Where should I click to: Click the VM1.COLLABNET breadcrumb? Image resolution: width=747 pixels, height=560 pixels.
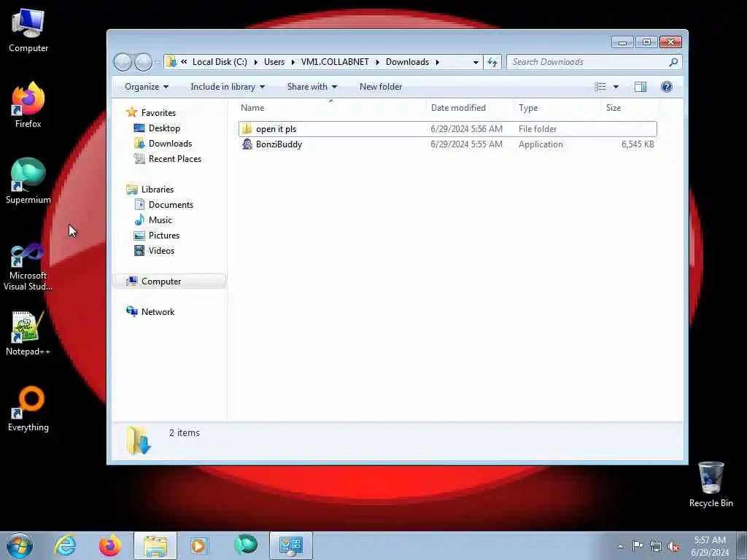(x=335, y=62)
